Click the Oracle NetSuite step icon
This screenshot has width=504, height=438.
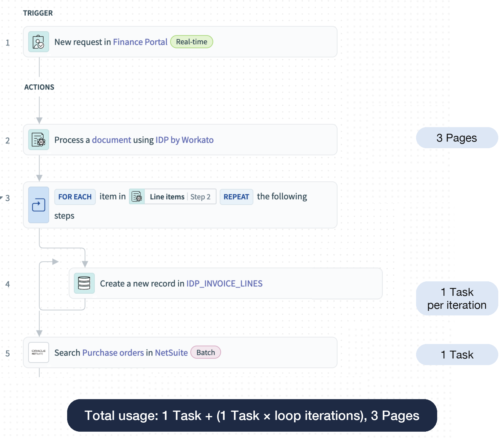point(39,352)
